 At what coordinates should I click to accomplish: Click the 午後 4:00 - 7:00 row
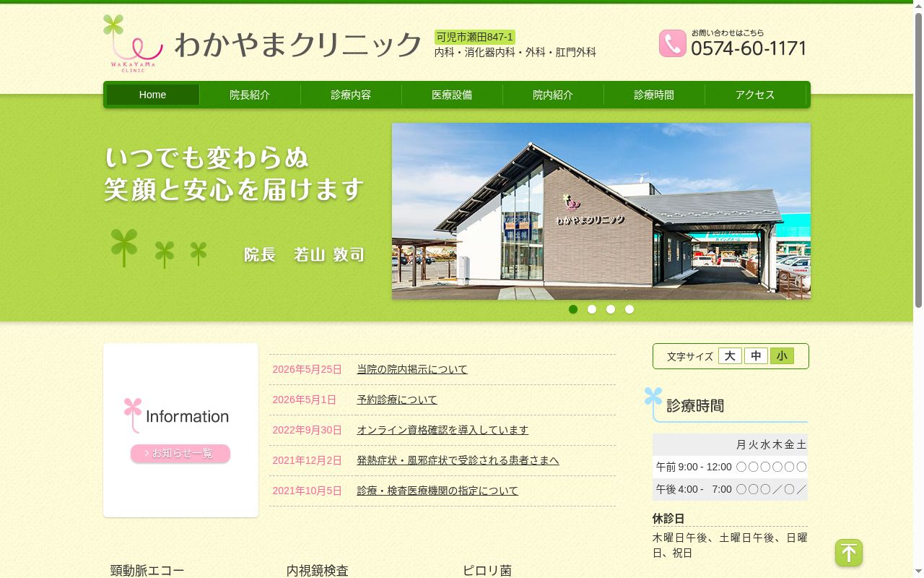[730, 489]
